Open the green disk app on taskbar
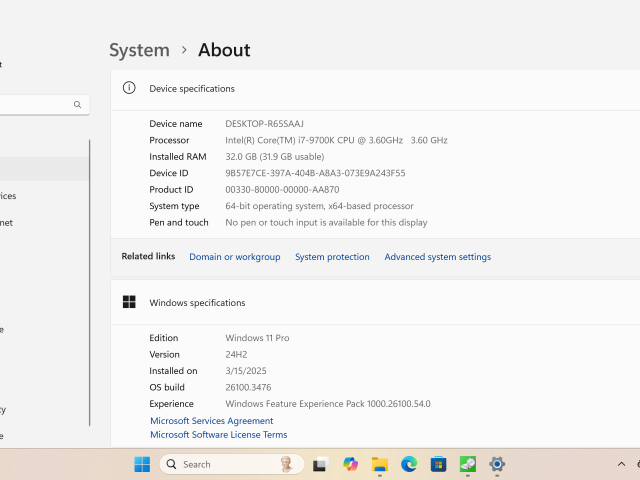Image resolution: width=640 pixels, height=480 pixels. coord(468,464)
